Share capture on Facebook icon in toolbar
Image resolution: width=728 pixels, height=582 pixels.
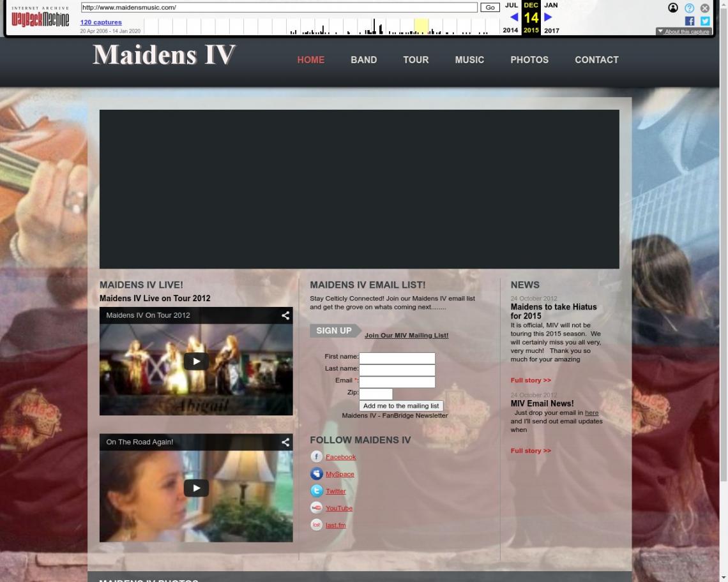(690, 21)
